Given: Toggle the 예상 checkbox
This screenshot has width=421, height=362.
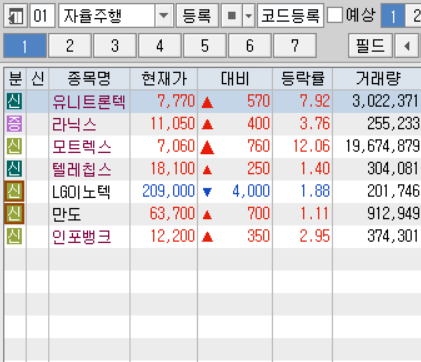Looking at the screenshot, I should pos(335,15).
